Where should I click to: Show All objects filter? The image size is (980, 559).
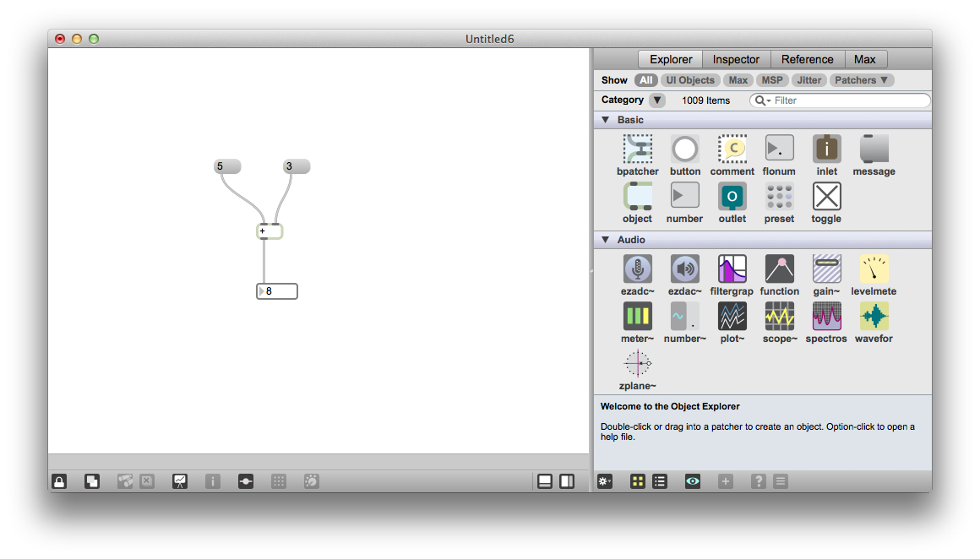click(x=645, y=80)
